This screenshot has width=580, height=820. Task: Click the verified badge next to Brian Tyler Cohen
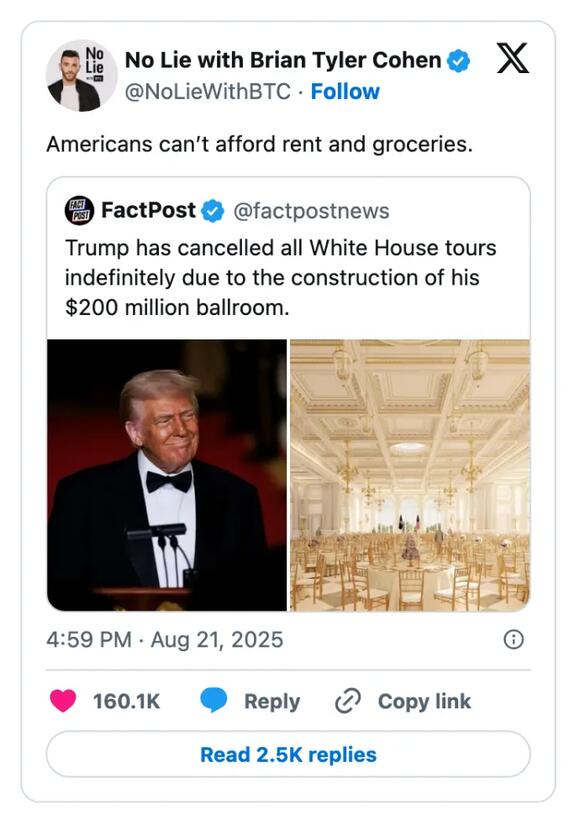(x=459, y=60)
